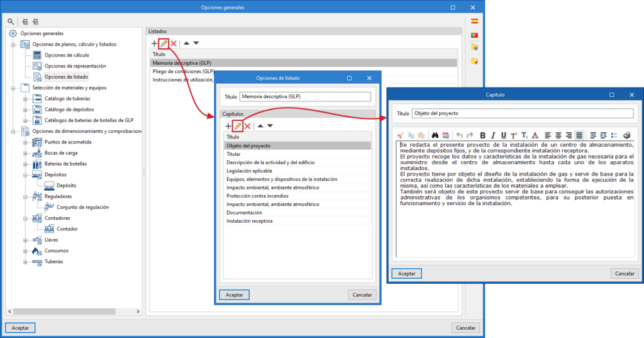Viewport: 644px width, 338px height.
Task: Select Opciones de representación in tree
Action: [75, 66]
